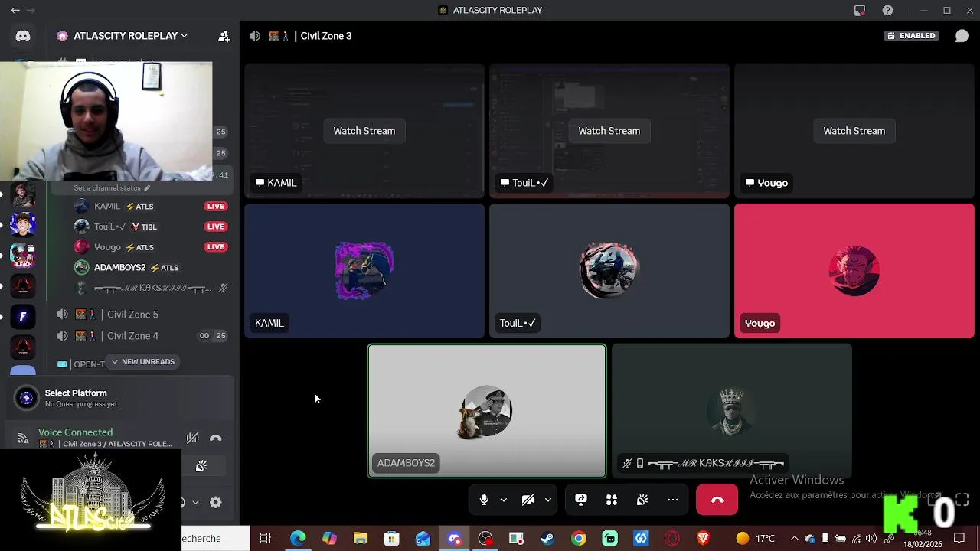Open the activities launcher icon
980x551 pixels.
612,500
